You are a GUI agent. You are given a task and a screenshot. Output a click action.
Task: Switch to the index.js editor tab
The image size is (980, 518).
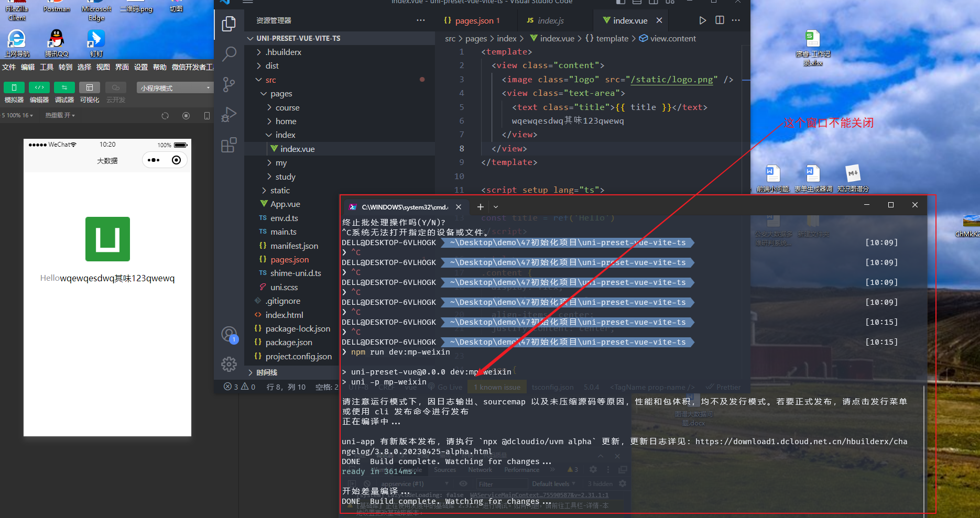(546, 20)
